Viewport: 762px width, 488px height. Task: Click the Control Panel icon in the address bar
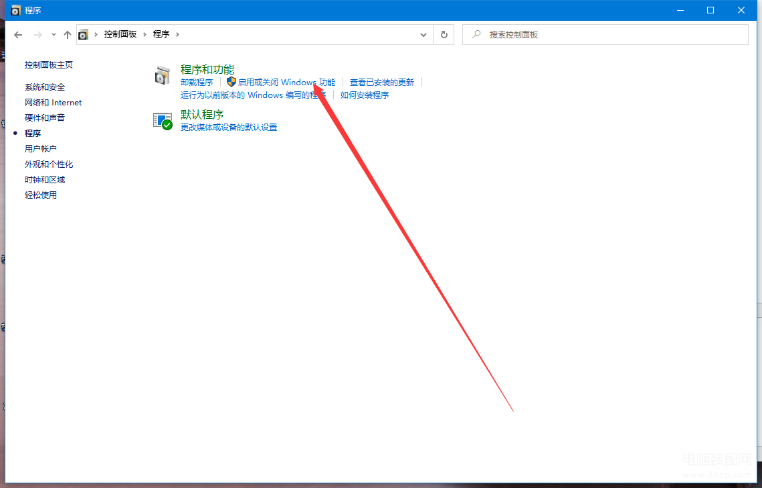point(83,35)
